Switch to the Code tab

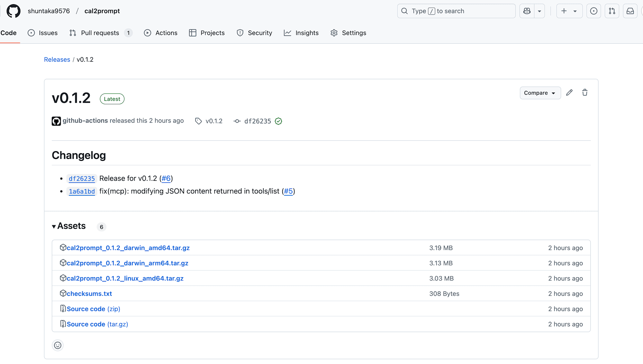9,33
